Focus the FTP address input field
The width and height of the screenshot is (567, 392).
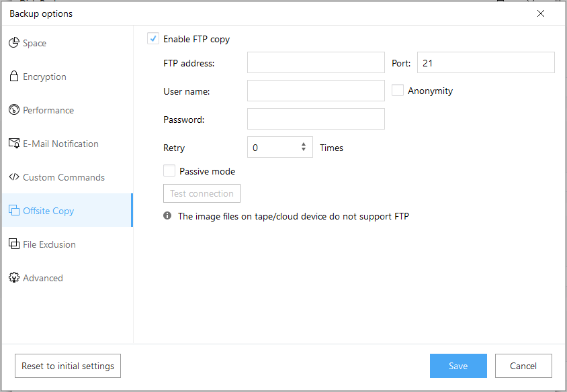tap(316, 62)
